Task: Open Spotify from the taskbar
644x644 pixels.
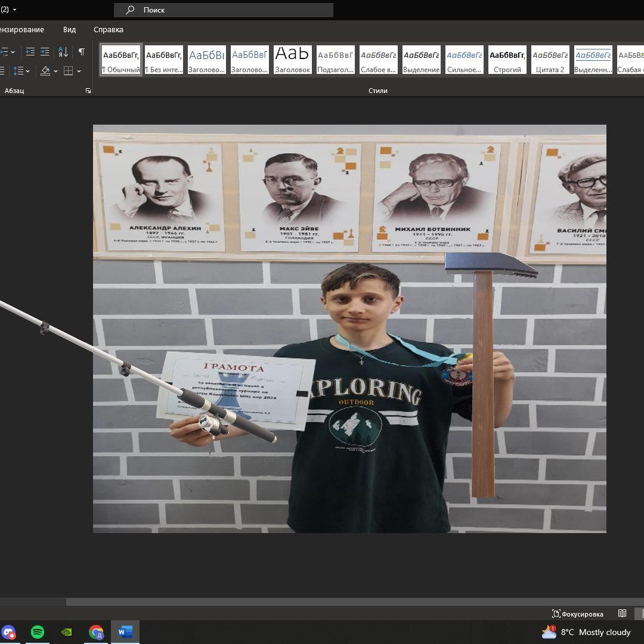Action: [38, 632]
